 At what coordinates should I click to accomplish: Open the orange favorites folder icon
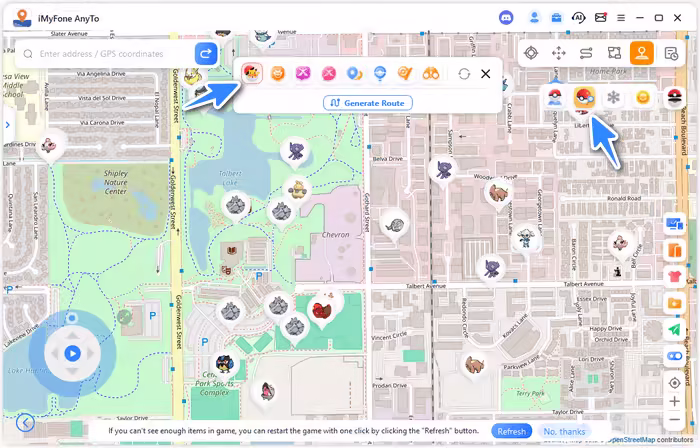[x=675, y=303]
